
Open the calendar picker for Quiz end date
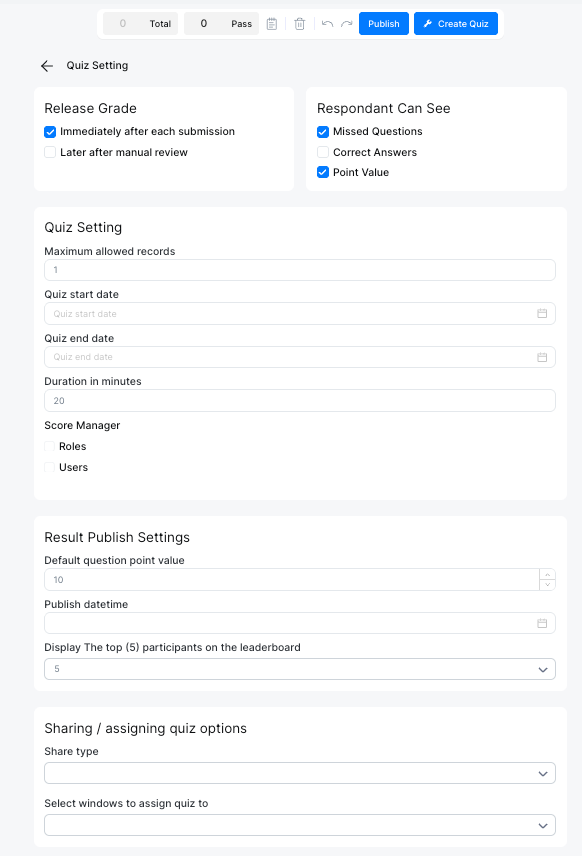[543, 357]
